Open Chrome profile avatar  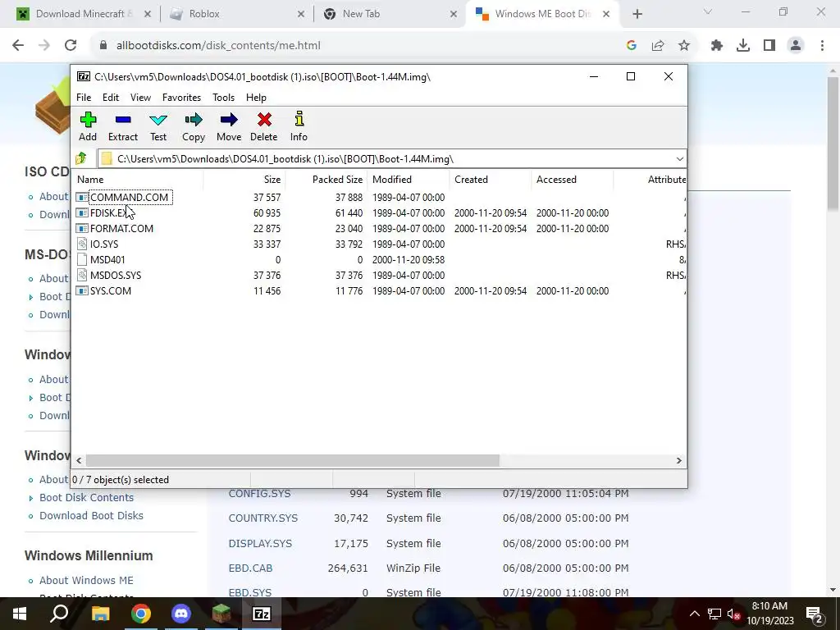coord(796,46)
